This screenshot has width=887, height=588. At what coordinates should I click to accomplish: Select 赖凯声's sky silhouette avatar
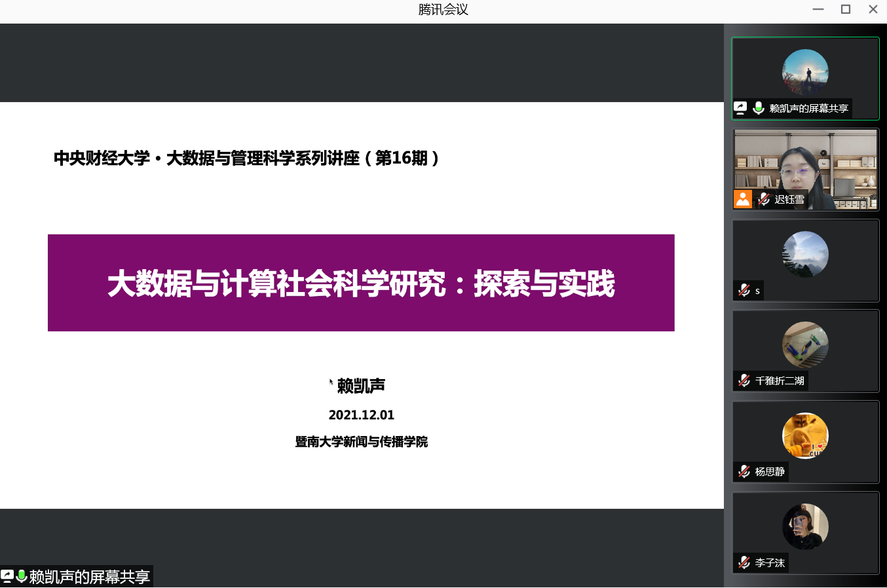805,72
